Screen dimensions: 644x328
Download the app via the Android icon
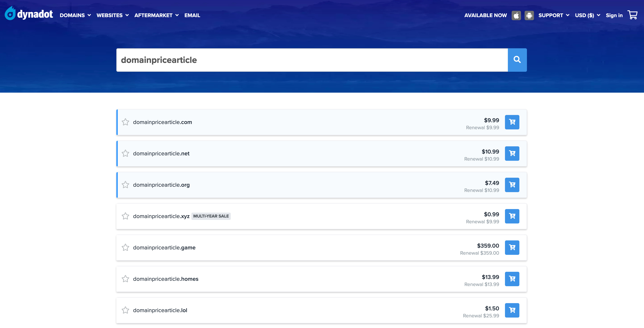point(529,15)
